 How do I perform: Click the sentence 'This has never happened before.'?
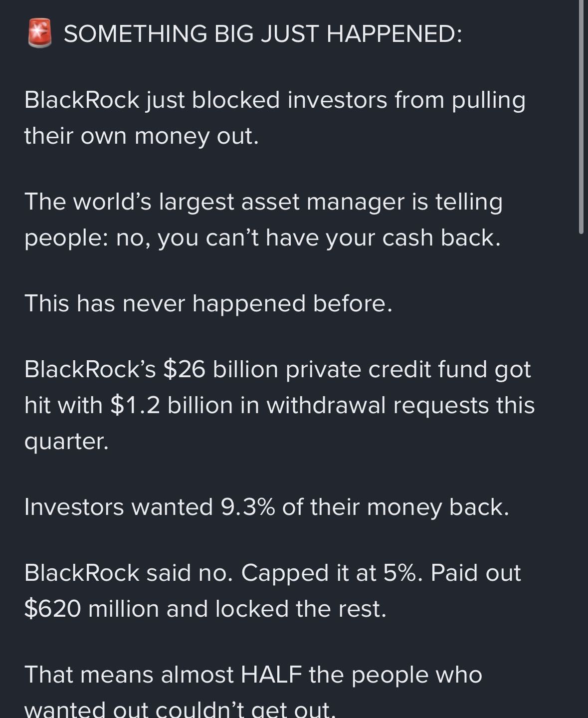[x=208, y=303]
